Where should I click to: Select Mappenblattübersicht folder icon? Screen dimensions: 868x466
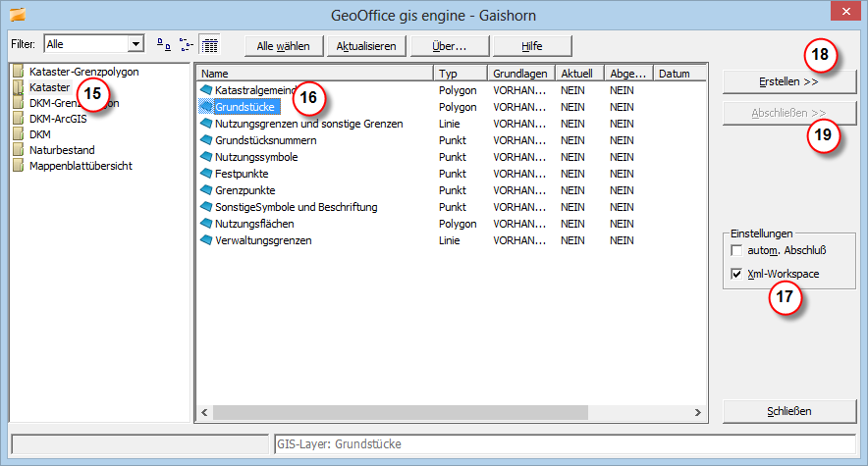pos(19,165)
